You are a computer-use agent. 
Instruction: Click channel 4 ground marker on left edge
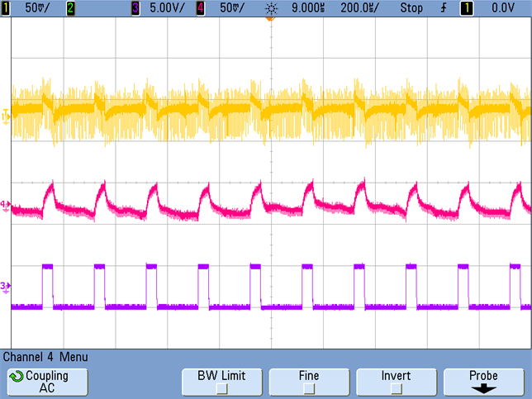(x=6, y=204)
